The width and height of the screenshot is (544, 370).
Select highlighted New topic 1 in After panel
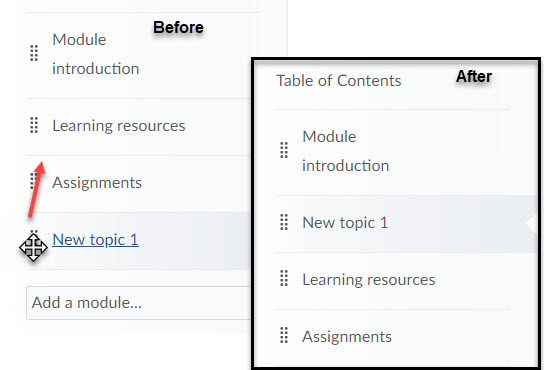coord(345,222)
